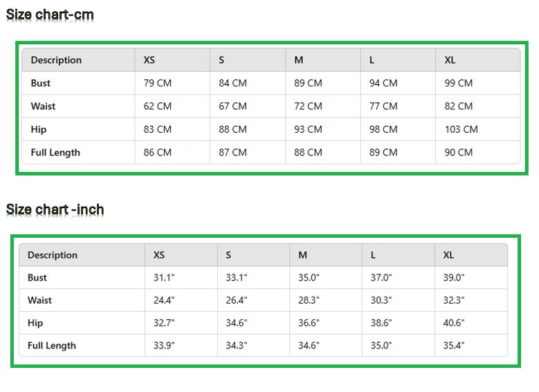Select the 35.4" full length cell

click(x=454, y=345)
